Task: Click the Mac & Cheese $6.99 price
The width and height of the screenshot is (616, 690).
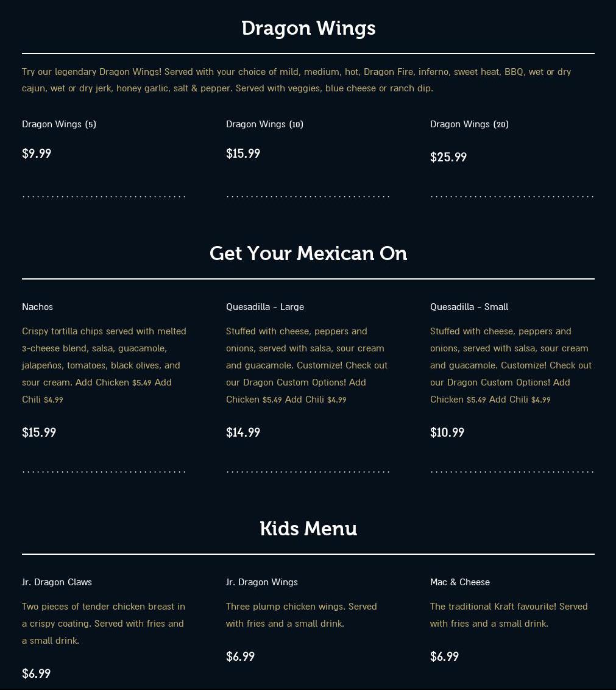Action: (x=444, y=657)
